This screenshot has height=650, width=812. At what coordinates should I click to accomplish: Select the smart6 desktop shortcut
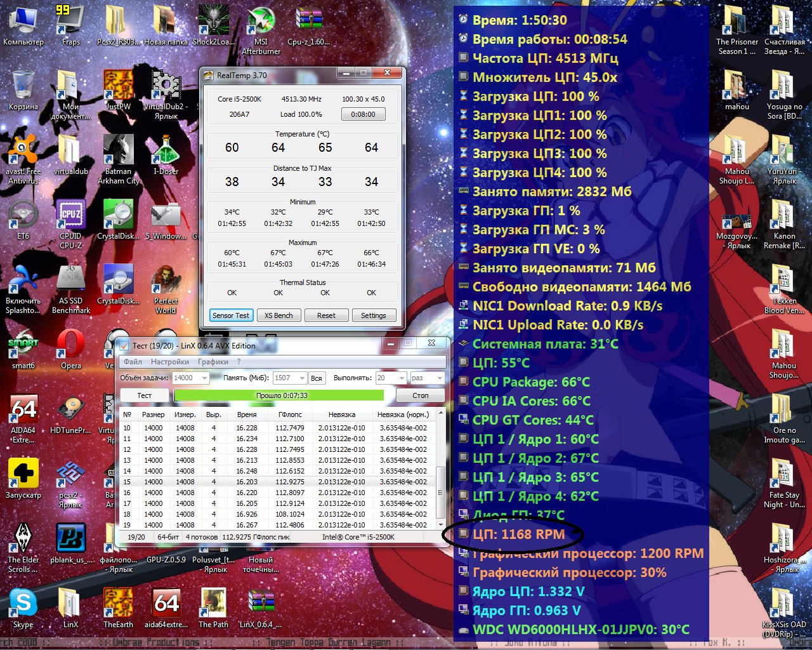click(23, 349)
